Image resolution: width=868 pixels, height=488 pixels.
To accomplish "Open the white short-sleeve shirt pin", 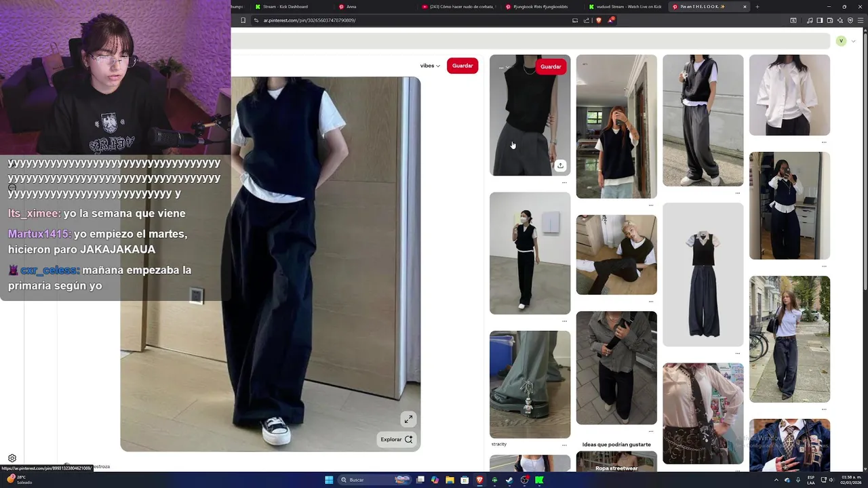I will tap(789, 95).
